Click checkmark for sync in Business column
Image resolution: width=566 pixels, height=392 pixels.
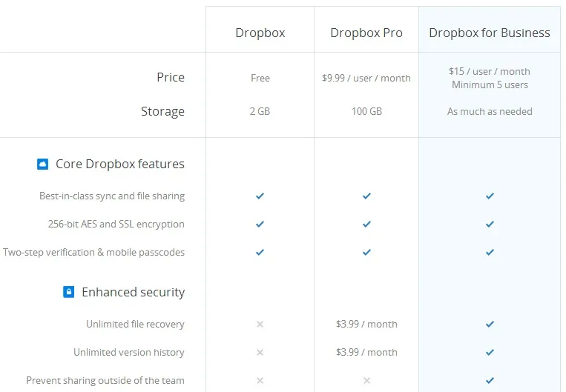490,196
